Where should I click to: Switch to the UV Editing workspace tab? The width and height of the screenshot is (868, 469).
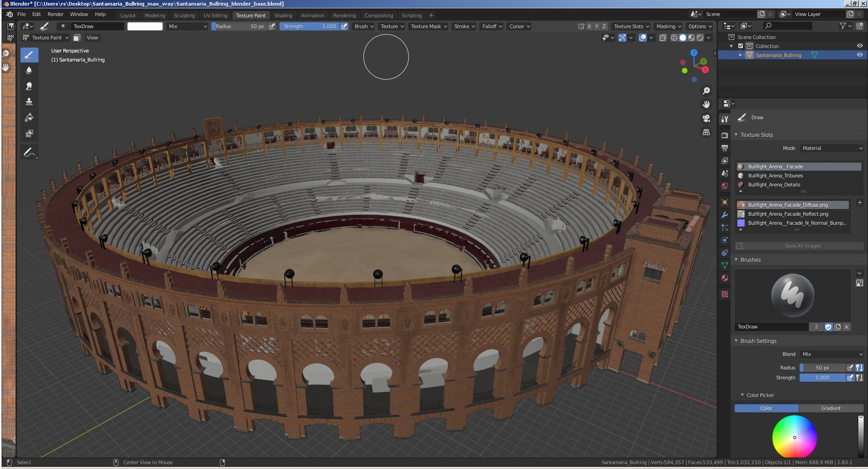tap(215, 15)
